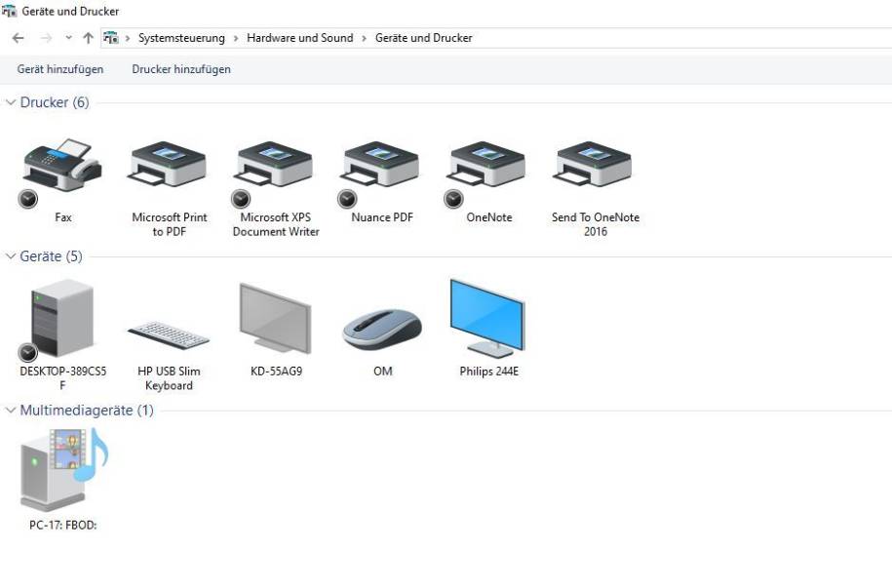Select the Microsoft Print to PDF printer
The image size is (892, 588).
168,166
